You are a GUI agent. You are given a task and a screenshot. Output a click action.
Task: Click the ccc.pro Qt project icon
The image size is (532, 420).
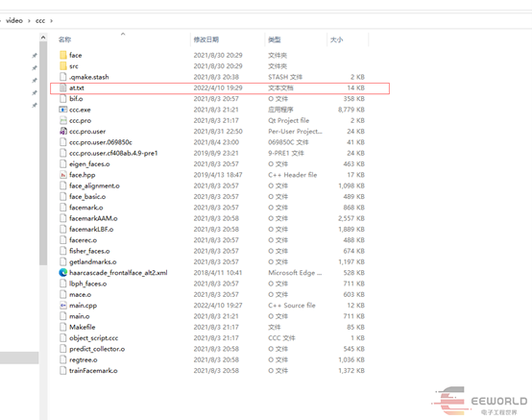(63, 120)
